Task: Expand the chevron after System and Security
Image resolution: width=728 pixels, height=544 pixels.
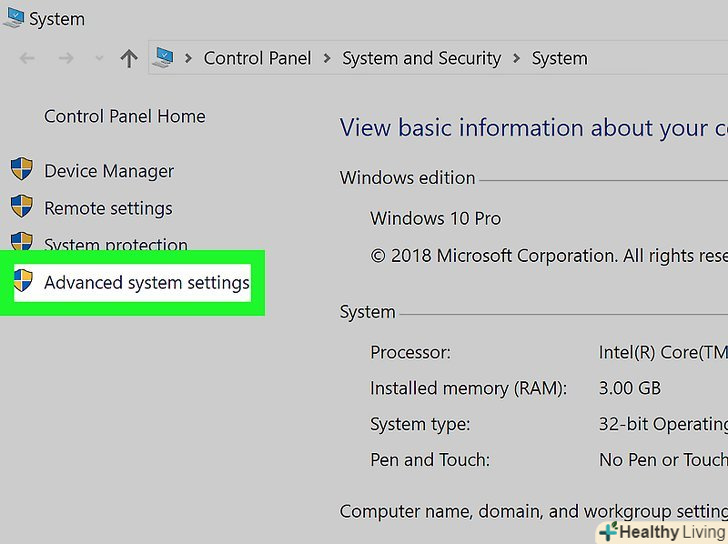Action: coord(516,59)
